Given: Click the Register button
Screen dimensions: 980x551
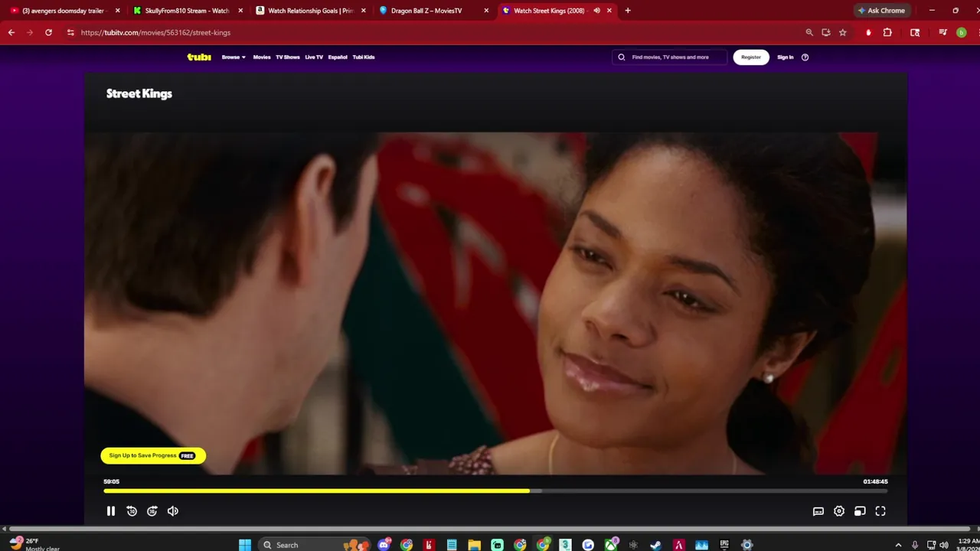Looking at the screenshot, I should coord(751,57).
